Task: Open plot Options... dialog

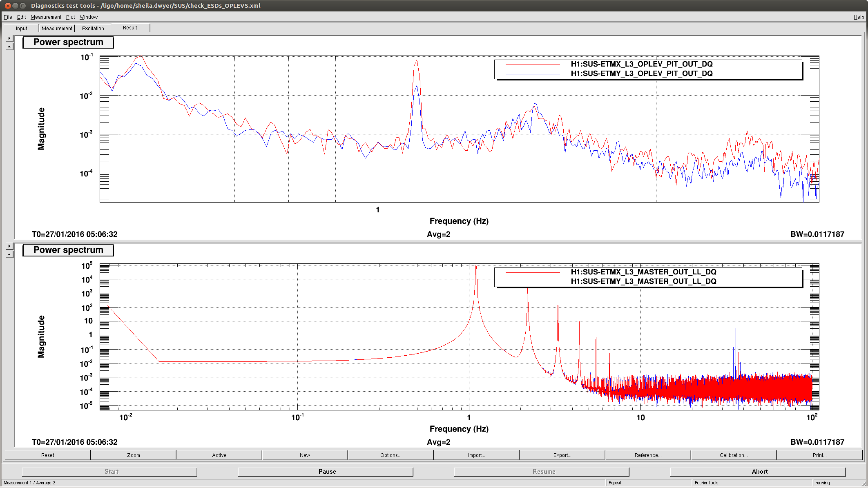Action: [390, 455]
